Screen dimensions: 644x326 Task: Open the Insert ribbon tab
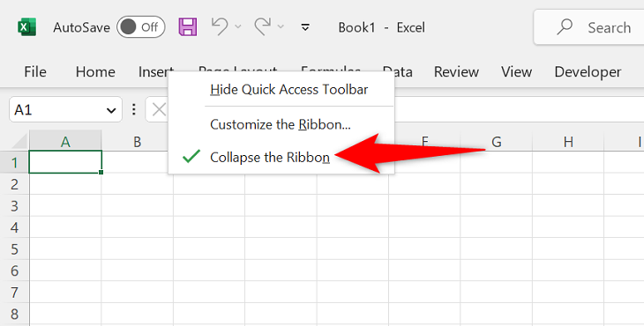tap(155, 70)
